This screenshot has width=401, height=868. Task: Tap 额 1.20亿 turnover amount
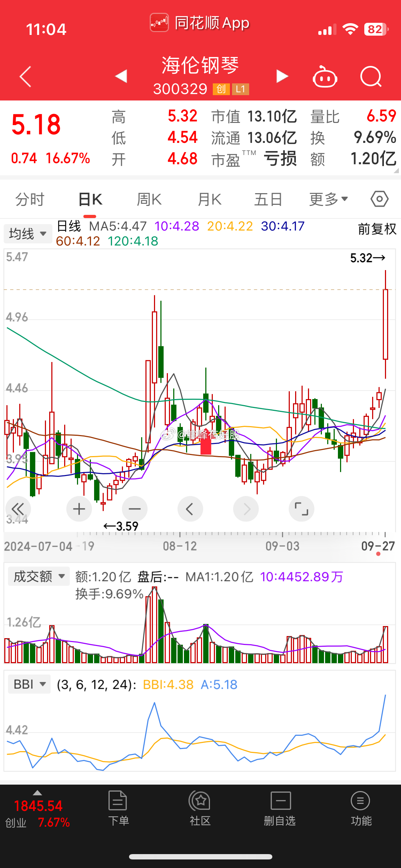[374, 159]
